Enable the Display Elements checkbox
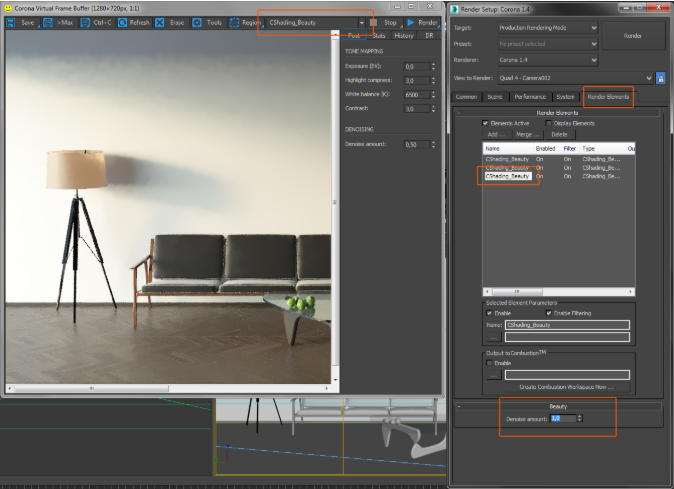674x489 pixels. point(548,123)
